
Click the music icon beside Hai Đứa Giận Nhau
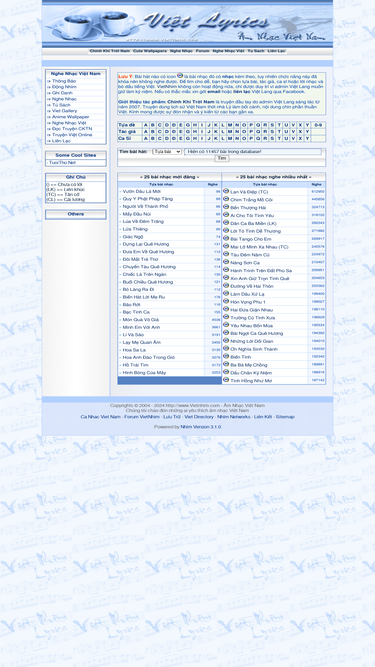[226, 309]
